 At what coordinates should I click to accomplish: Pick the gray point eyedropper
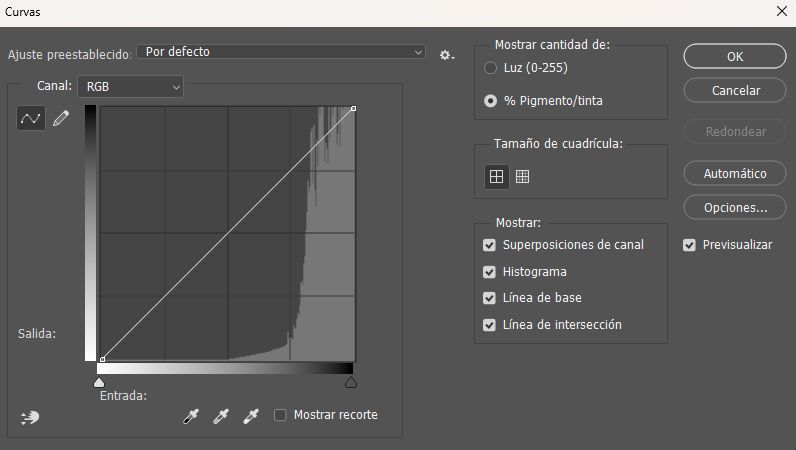[221, 416]
